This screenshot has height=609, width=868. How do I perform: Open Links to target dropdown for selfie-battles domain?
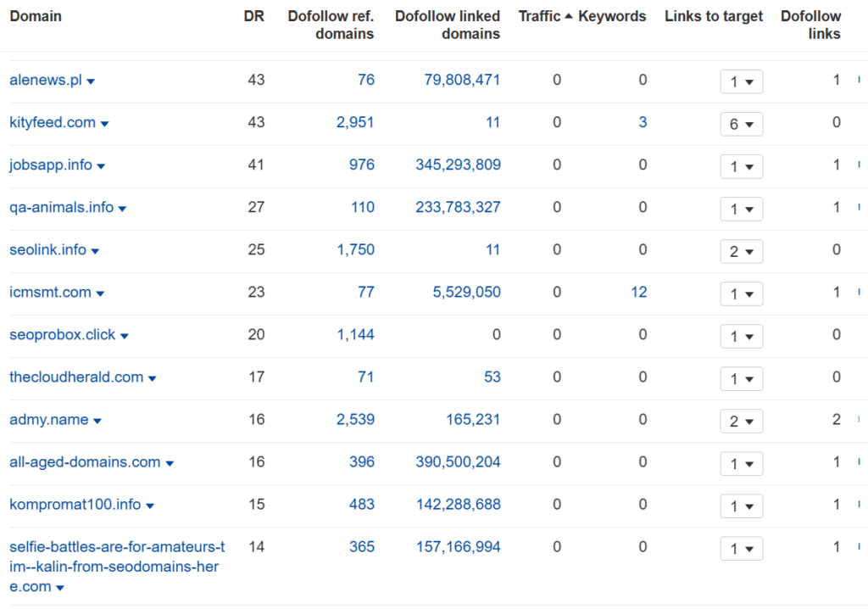[741, 549]
